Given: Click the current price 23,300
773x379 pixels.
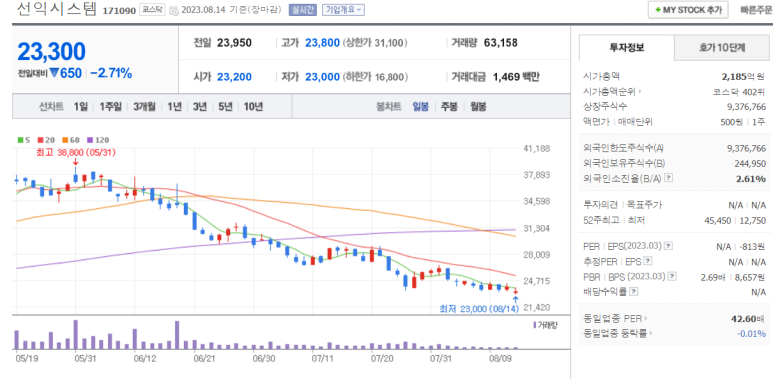Looking at the screenshot, I should (52, 51).
